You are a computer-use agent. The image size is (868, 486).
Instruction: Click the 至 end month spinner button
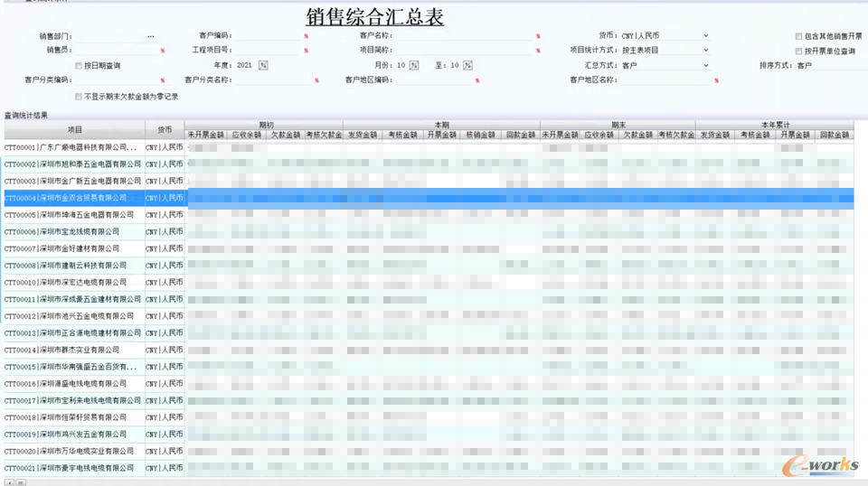tap(467, 65)
